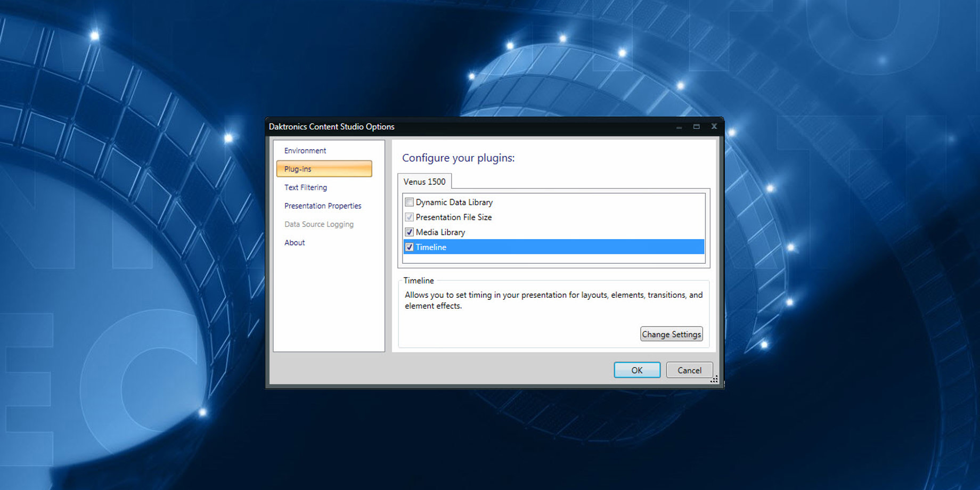Select Data Source Logging entry

[x=319, y=224]
